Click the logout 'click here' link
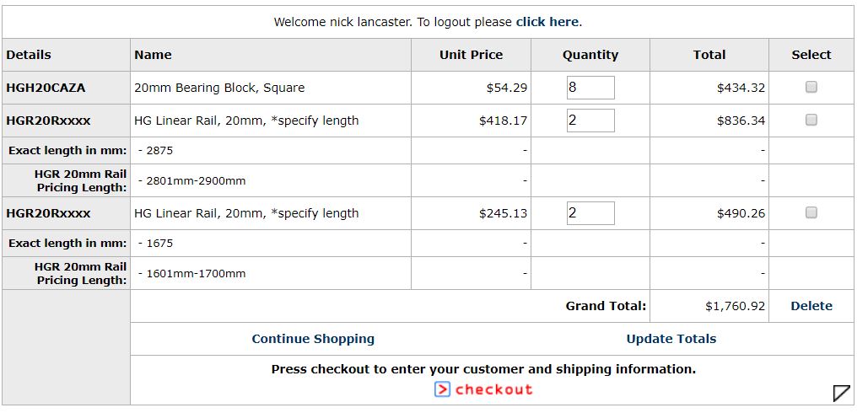868x413 pixels. [x=547, y=22]
